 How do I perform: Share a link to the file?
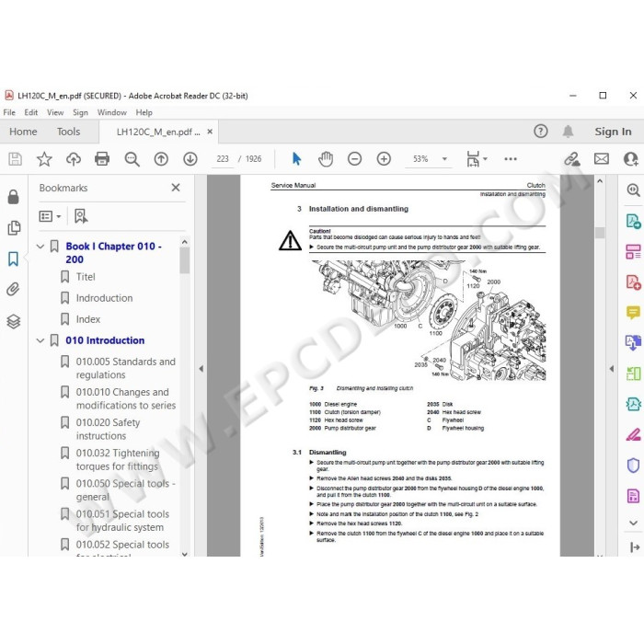point(571,159)
